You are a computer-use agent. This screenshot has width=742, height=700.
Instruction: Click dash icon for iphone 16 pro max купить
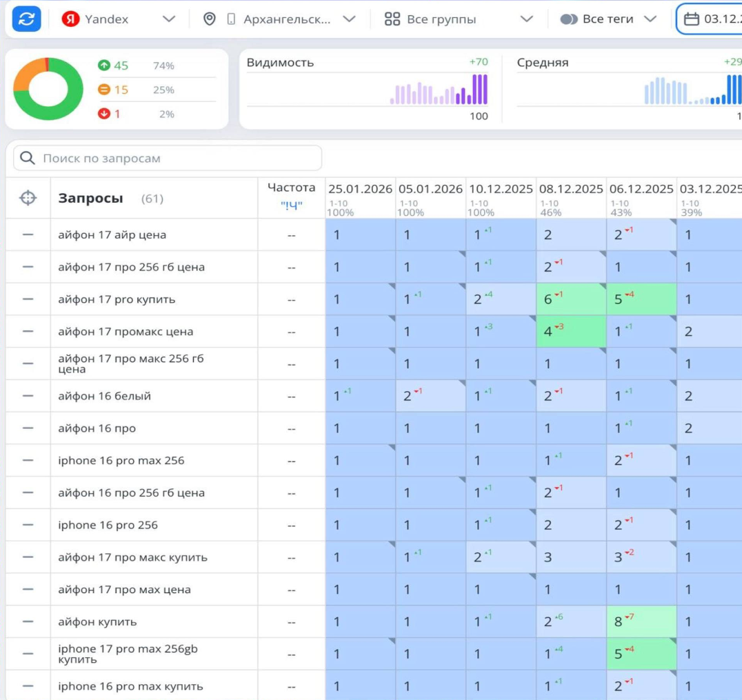click(x=28, y=686)
